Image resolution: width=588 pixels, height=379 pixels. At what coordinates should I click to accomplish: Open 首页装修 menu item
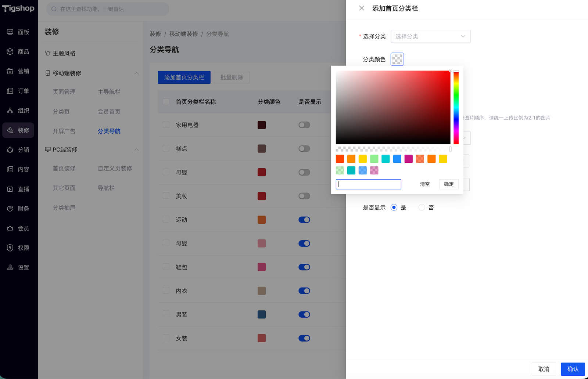tap(64, 168)
